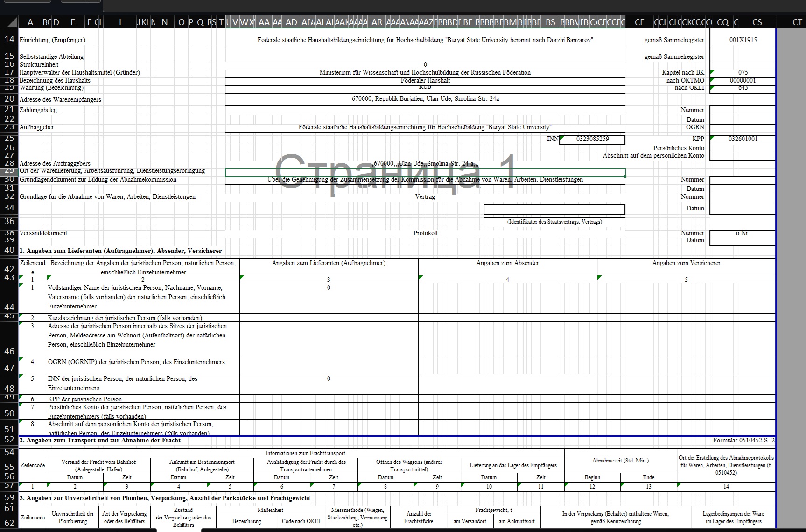Viewport: 806px width, 532px height.
Task: Select heading '2. Angaben zum Transport und zur Abnahme'
Action: (x=100, y=440)
